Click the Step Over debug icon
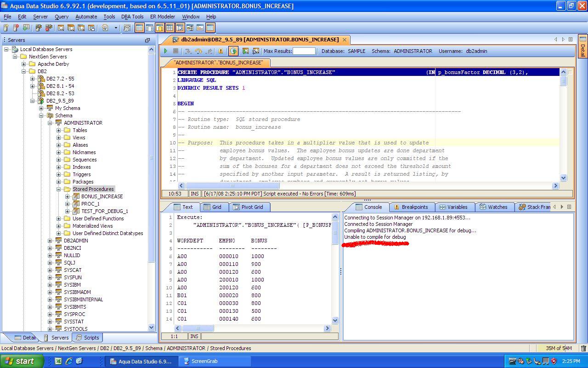The image size is (588, 368). pos(198,51)
